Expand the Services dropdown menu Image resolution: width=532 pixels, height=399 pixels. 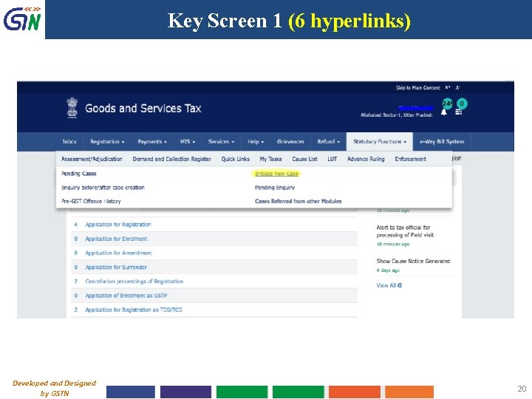point(221,141)
